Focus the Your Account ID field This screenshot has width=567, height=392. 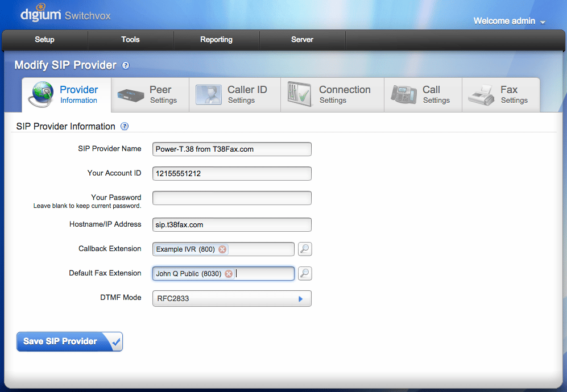(x=232, y=173)
